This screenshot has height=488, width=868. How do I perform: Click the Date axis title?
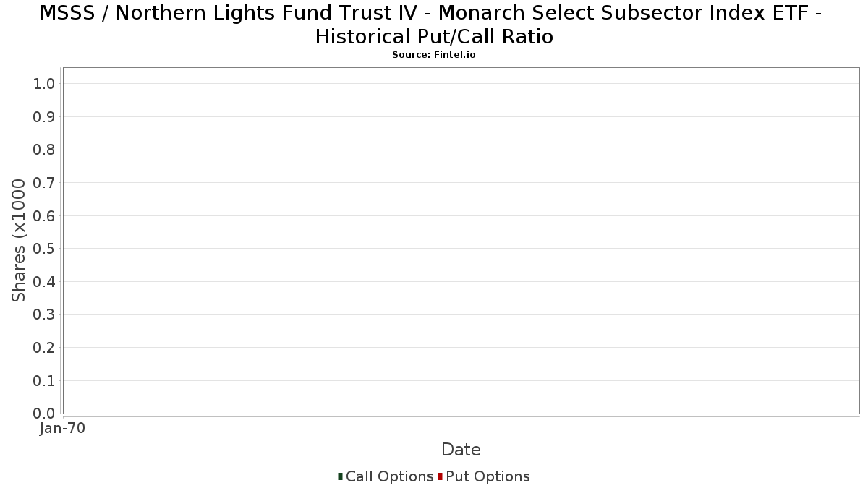point(461,450)
